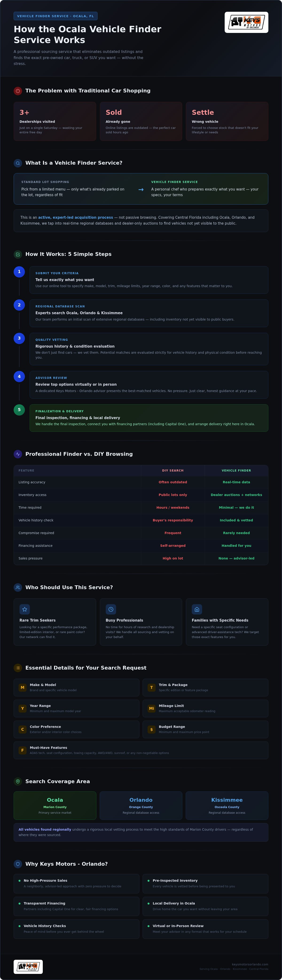The width and height of the screenshot is (282, 980).
Task: Open the Ocala Marion County coverage card
Action: (x=55, y=805)
